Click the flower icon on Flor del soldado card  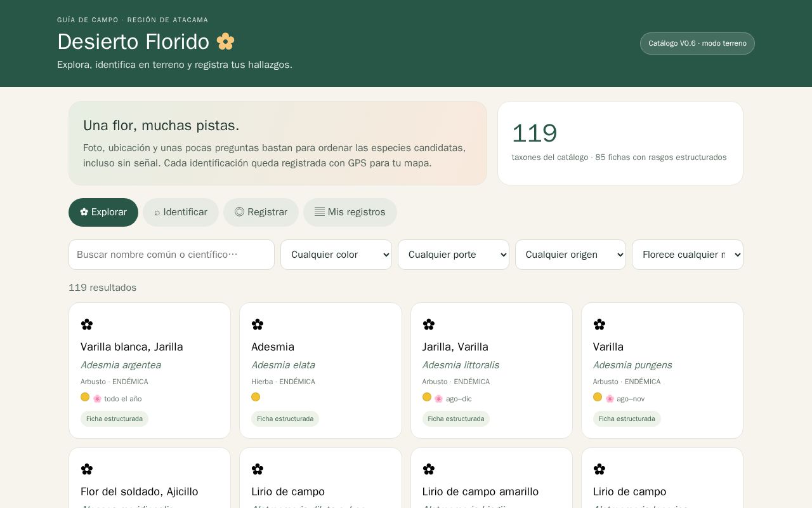tap(87, 469)
